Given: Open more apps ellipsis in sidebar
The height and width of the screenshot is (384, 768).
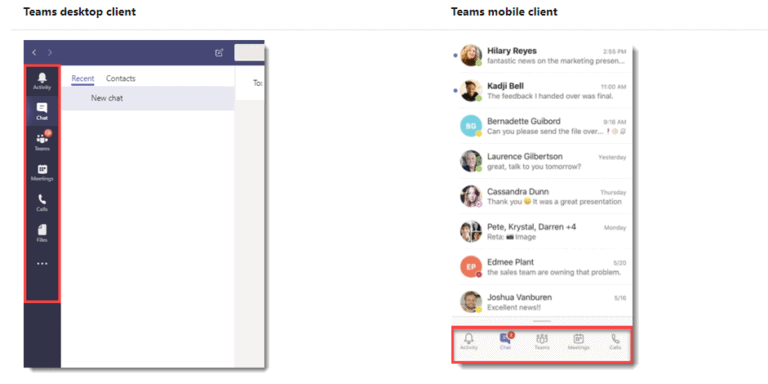Looking at the screenshot, I should [x=42, y=264].
